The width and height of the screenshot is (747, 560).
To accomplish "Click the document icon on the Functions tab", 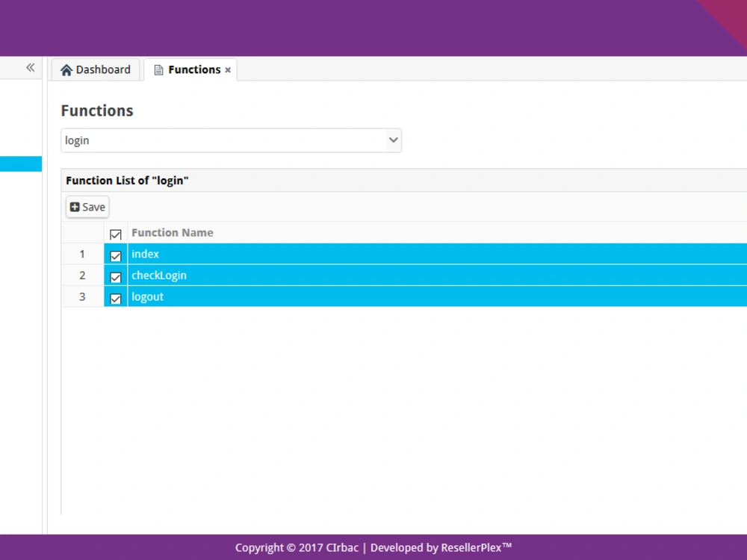I will point(158,69).
